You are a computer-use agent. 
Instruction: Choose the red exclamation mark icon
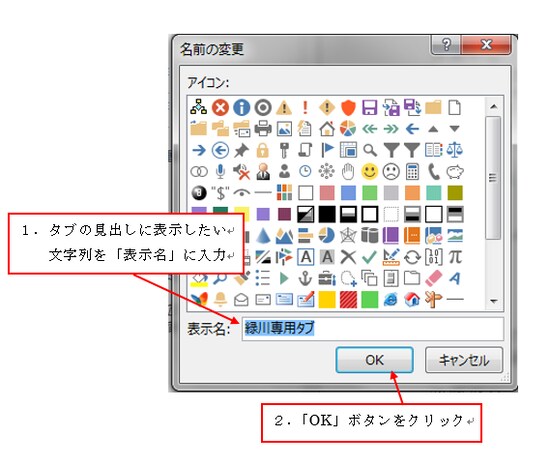(306, 108)
